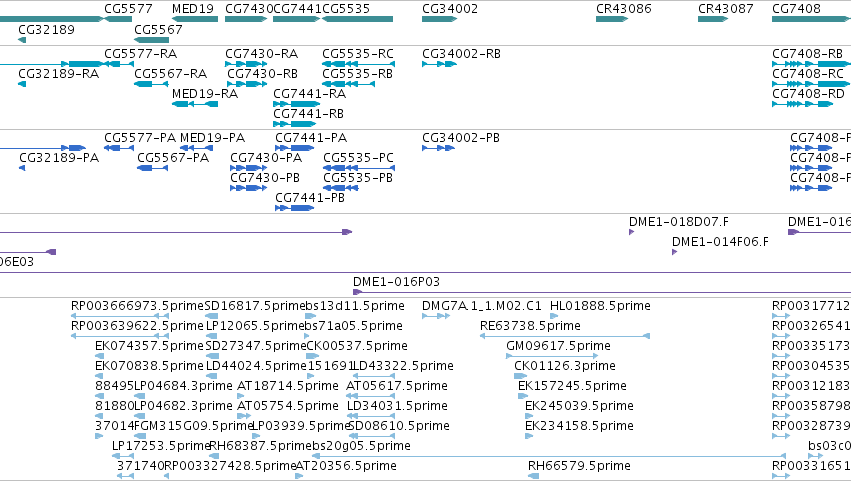Select EST label SD08610.5prime
The height and width of the screenshot is (481, 851).
(x=399, y=427)
